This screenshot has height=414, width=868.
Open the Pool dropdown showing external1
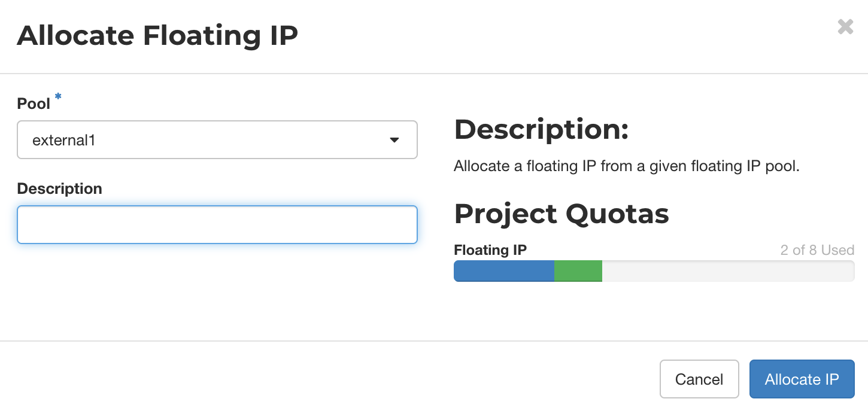pos(217,140)
